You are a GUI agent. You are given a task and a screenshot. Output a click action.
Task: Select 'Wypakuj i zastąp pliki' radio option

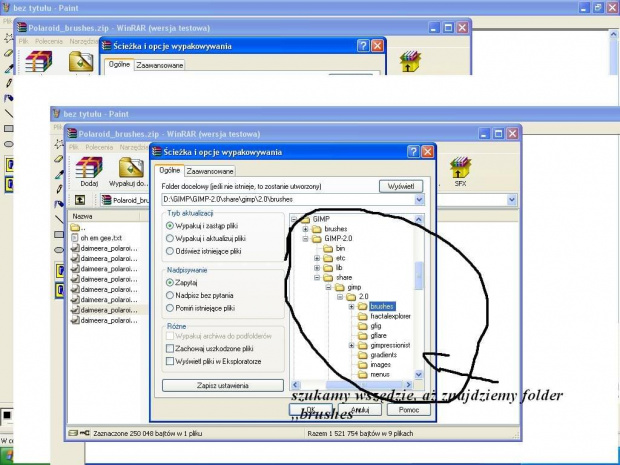(170, 226)
